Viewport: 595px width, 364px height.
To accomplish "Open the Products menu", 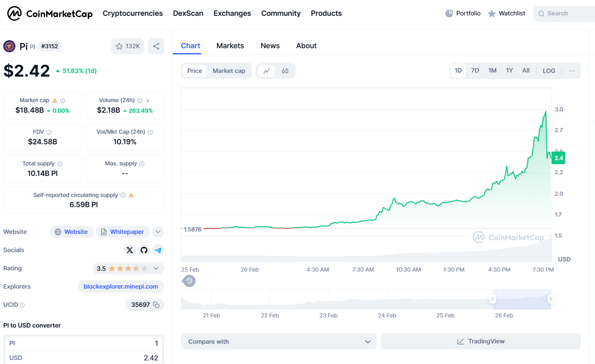I will (326, 13).
